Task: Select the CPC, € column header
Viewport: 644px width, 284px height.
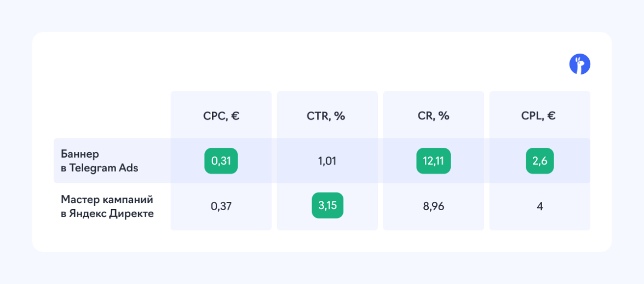Action: pyautogui.click(x=221, y=116)
